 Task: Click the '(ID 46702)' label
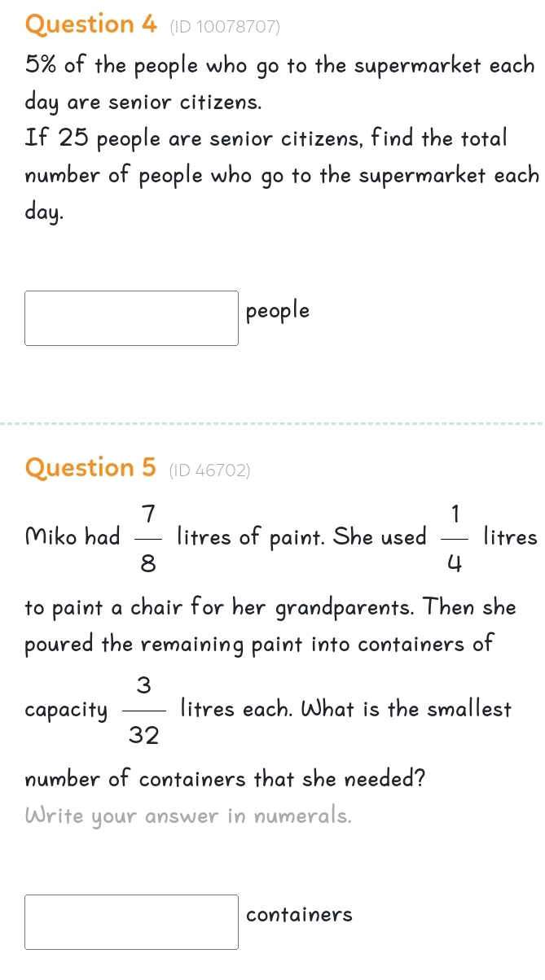(x=209, y=470)
